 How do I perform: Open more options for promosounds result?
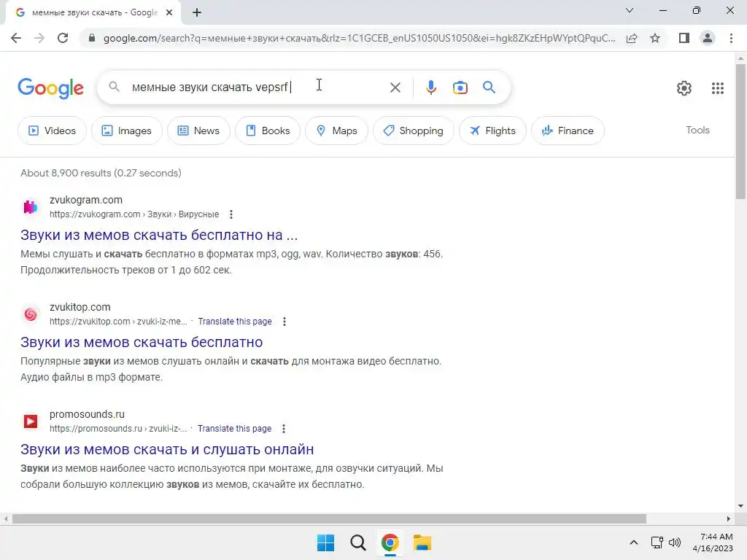pos(284,429)
